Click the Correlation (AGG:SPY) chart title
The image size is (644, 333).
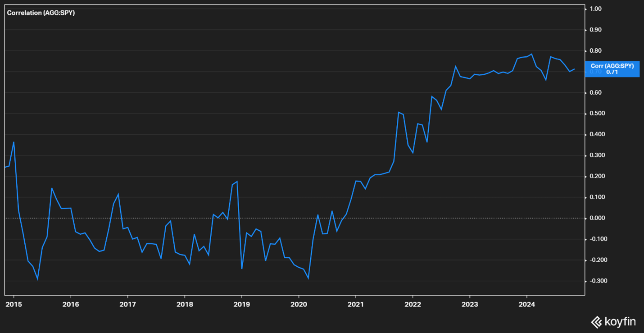(41, 13)
